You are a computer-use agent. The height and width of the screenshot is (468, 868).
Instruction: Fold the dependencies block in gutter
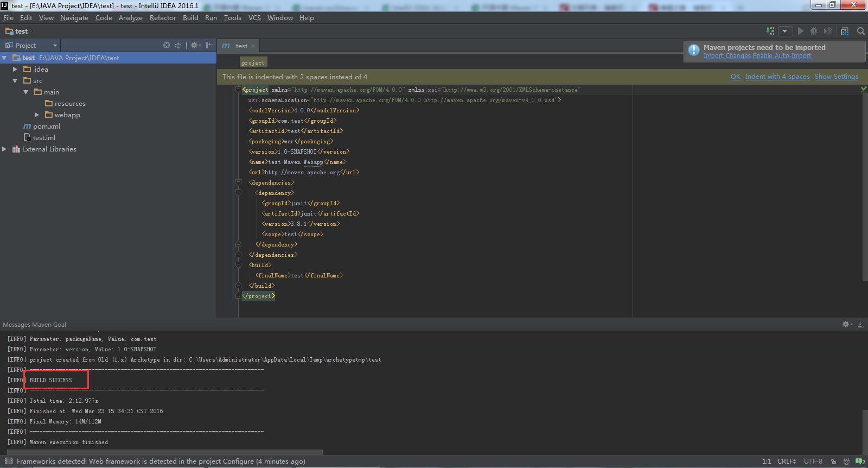point(238,182)
